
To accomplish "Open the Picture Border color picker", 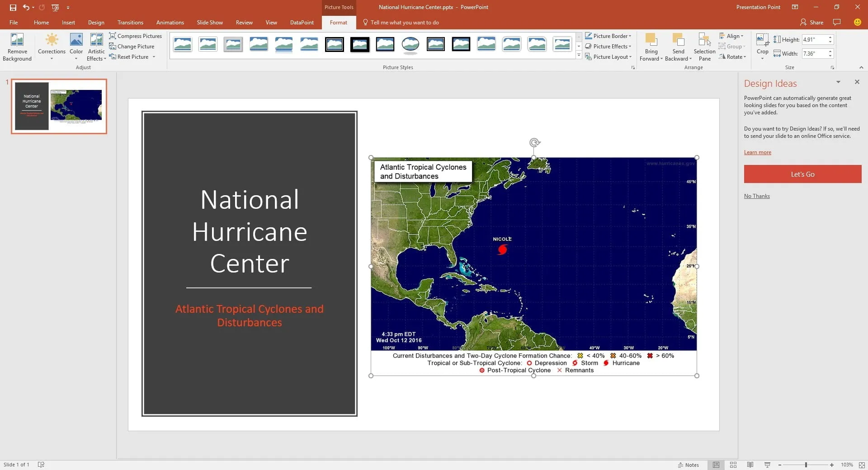I will (609, 36).
